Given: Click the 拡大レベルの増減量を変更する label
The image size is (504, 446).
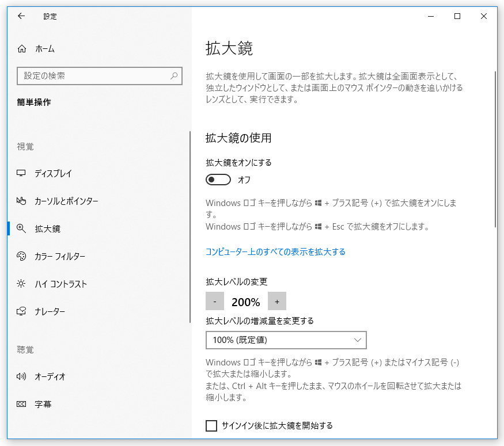Looking at the screenshot, I should [x=260, y=321].
